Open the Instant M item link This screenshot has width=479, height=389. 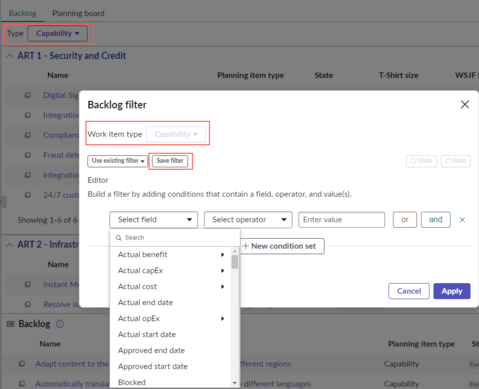tap(61, 285)
